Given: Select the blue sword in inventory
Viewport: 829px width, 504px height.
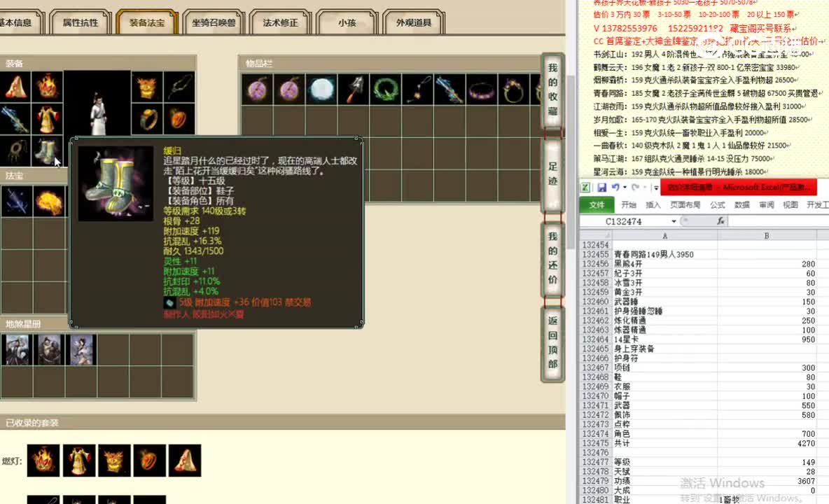Looking at the screenshot, I should (450, 90).
